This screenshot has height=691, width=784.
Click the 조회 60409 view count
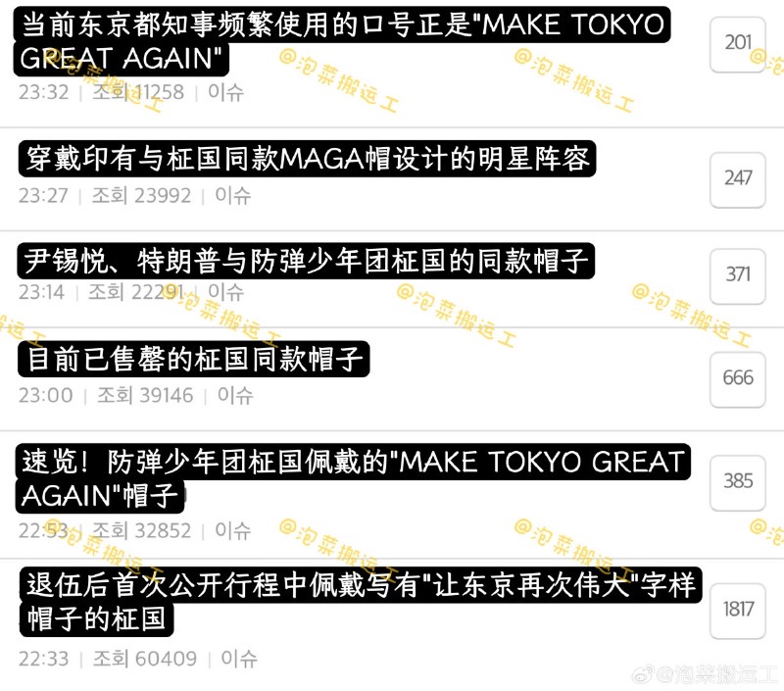tap(145, 659)
